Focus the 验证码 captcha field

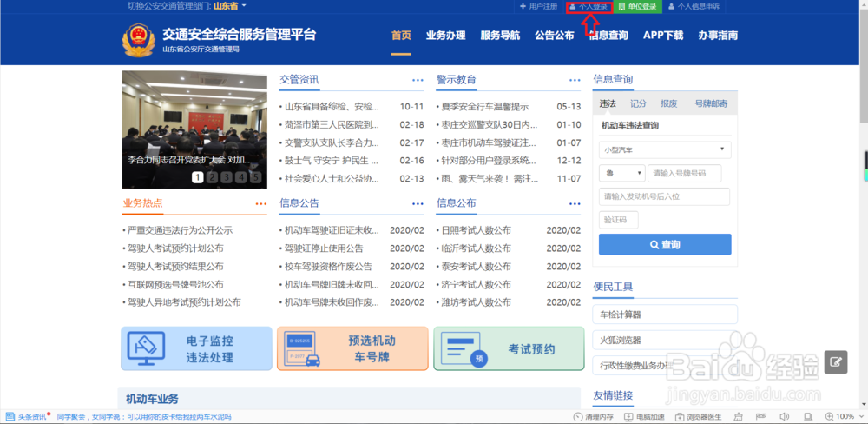(618, 220)
